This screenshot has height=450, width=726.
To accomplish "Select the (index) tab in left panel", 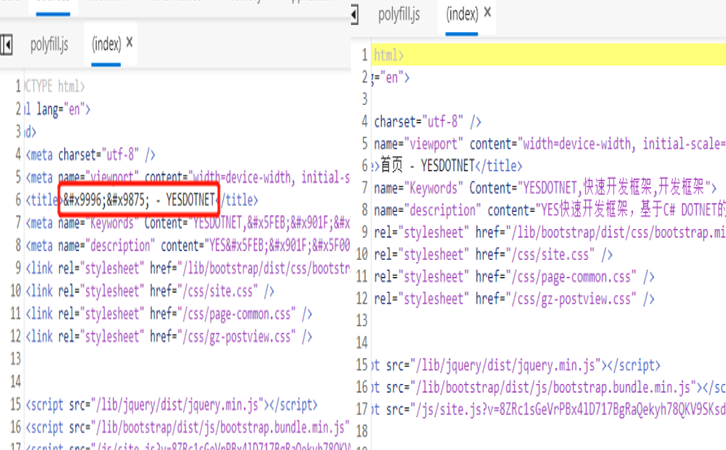I will (x=106, y=44).
